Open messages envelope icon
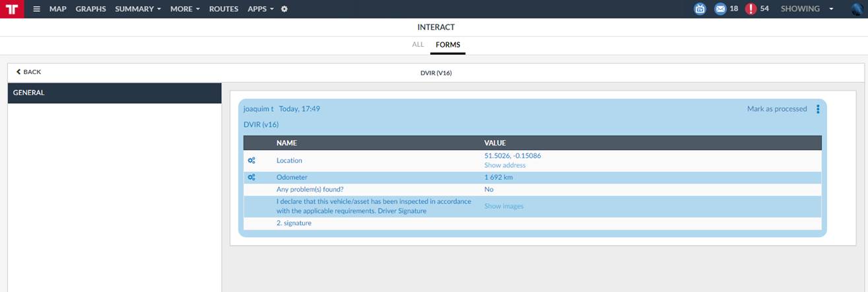 (720, 9)
